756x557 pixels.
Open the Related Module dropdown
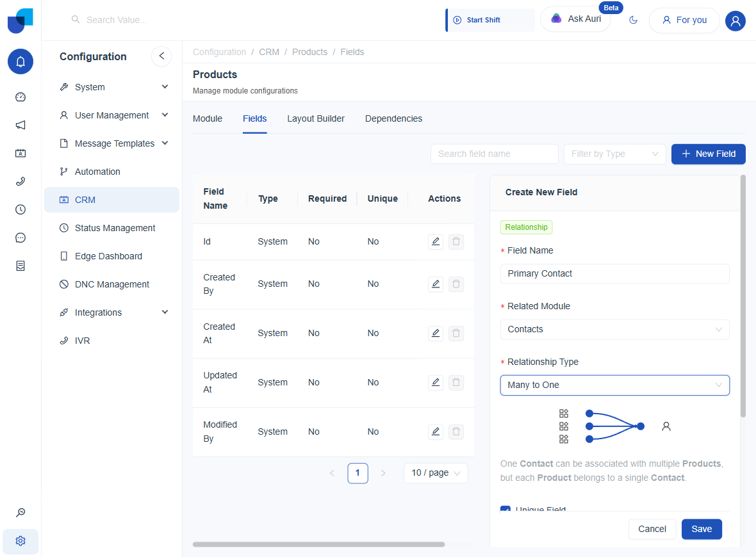pos(615,330)
